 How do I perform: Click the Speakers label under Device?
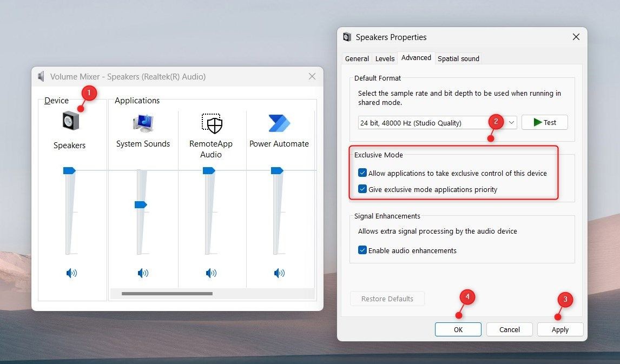[70, 145]
